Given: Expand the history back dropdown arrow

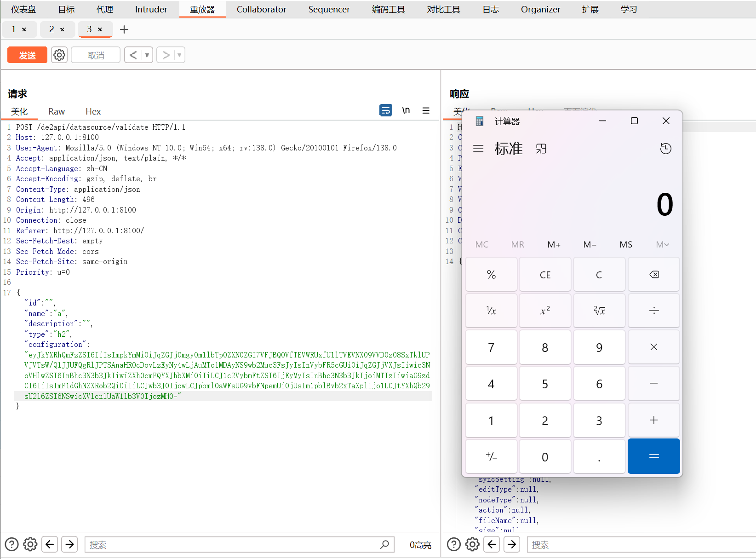Looking at the screenshot, I should pyautogui.click(x=147, y=55).
